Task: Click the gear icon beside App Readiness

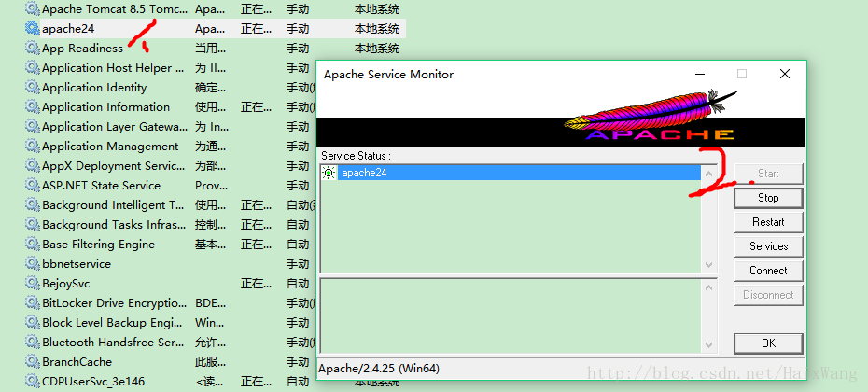Action: (33, 49)
